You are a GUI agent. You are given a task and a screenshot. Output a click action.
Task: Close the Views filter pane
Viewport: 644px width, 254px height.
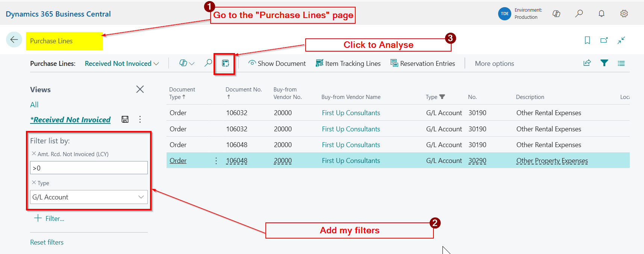tap(140, 89)
